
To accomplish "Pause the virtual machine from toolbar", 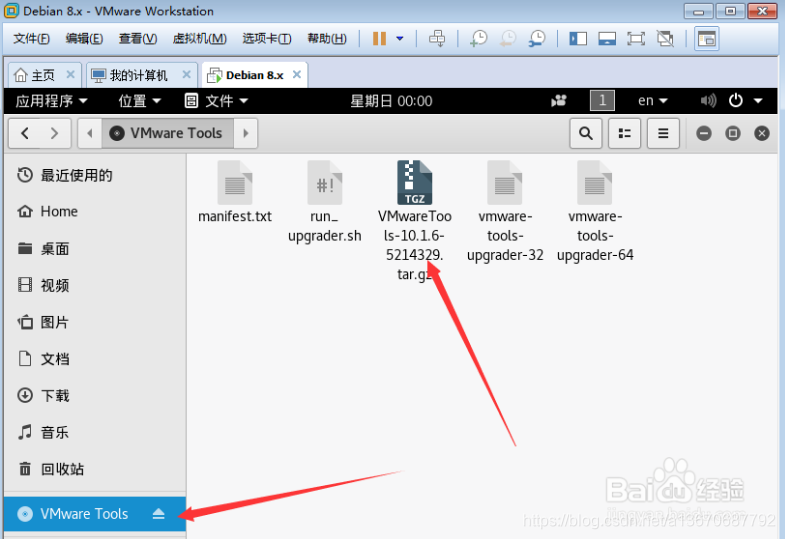I will click(x=379, y=39).
